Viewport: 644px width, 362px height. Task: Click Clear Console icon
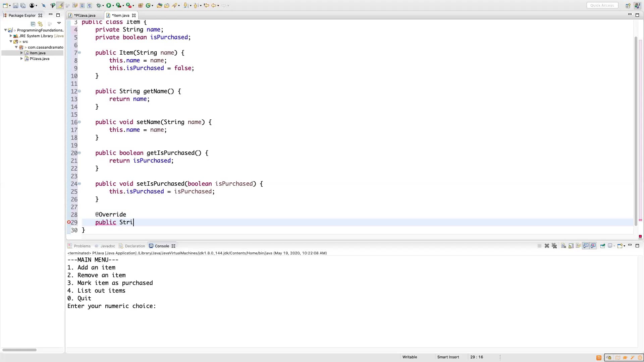pyautogui.click(x=563, y=246)
